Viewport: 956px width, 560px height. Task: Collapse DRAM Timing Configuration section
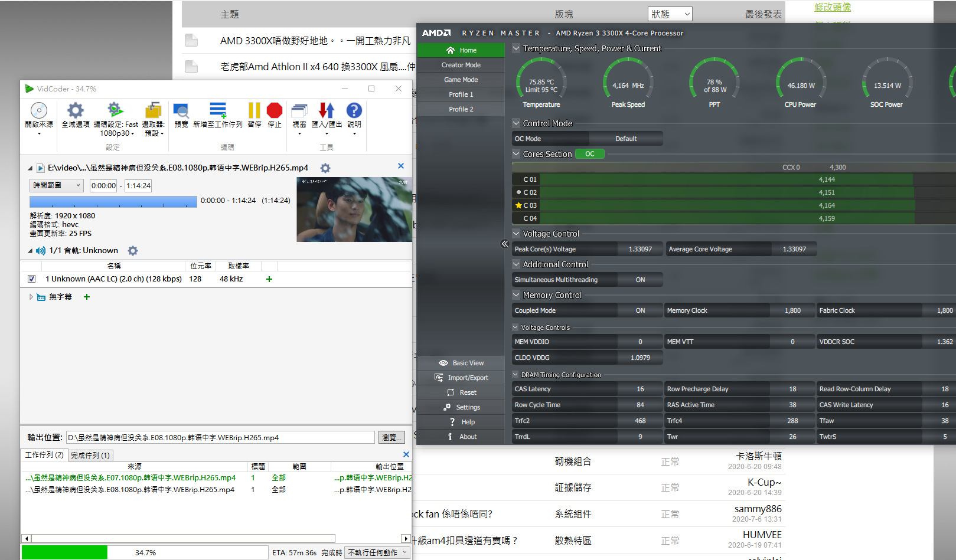pos(515,375)
